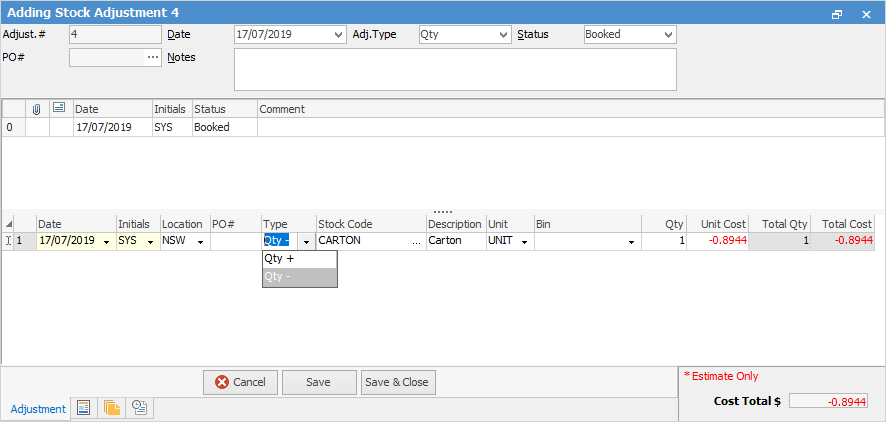
Task: Toggle the Type dropdown arrow in row 1
Action: click(307, 242)
